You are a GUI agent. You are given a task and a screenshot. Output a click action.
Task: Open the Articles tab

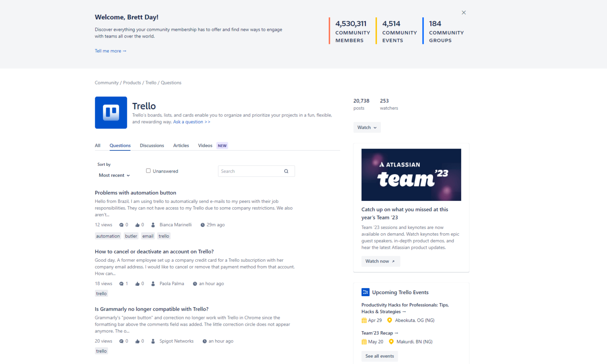181,145
